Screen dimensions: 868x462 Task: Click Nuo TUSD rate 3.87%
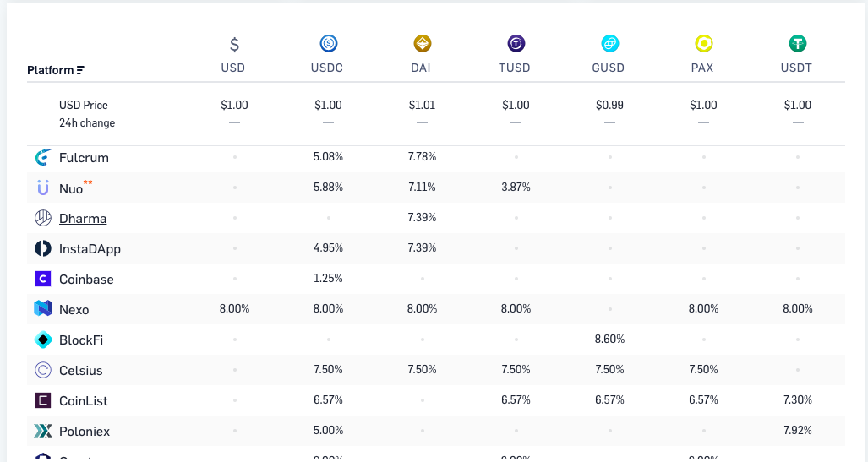pos(516,187)
